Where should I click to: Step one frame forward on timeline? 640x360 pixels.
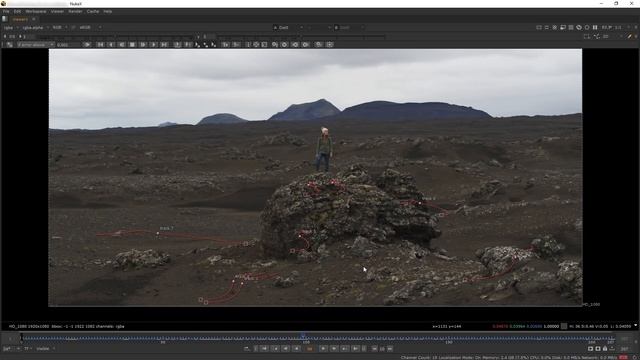coord(334,349)
